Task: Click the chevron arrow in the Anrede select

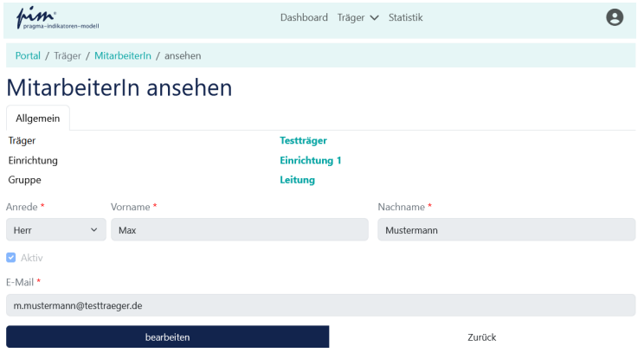Action: (93, 230)
